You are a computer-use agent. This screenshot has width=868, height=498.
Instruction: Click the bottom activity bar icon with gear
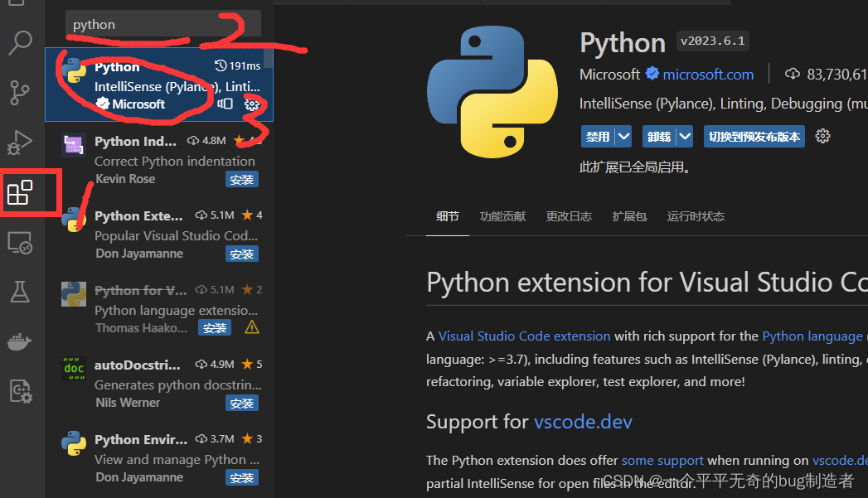coord(21,391)
